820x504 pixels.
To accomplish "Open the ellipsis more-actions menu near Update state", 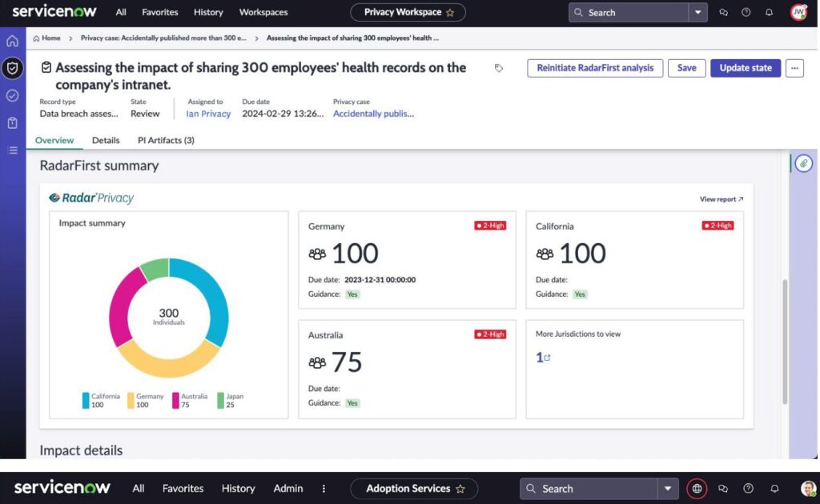I will pos(794,69).
